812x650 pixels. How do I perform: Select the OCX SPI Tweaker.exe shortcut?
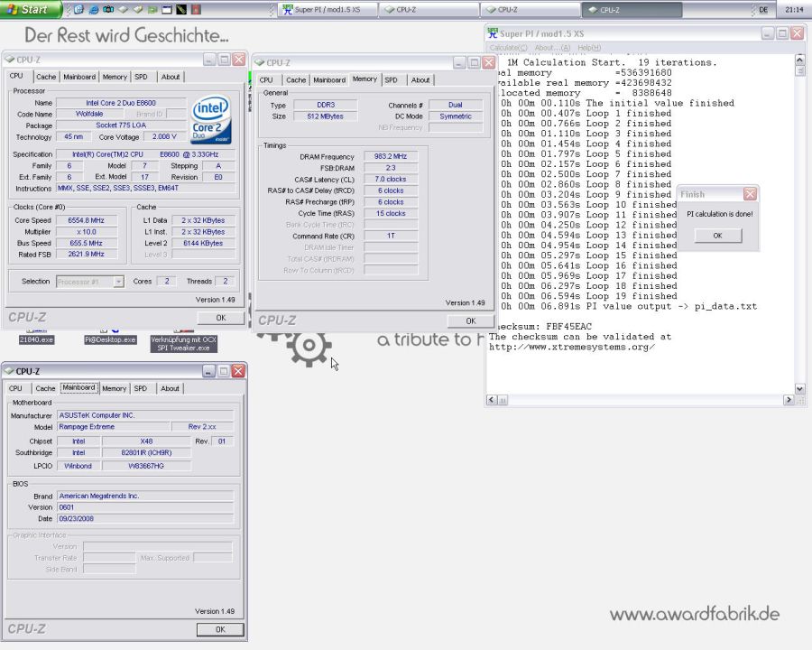(183, 341)
